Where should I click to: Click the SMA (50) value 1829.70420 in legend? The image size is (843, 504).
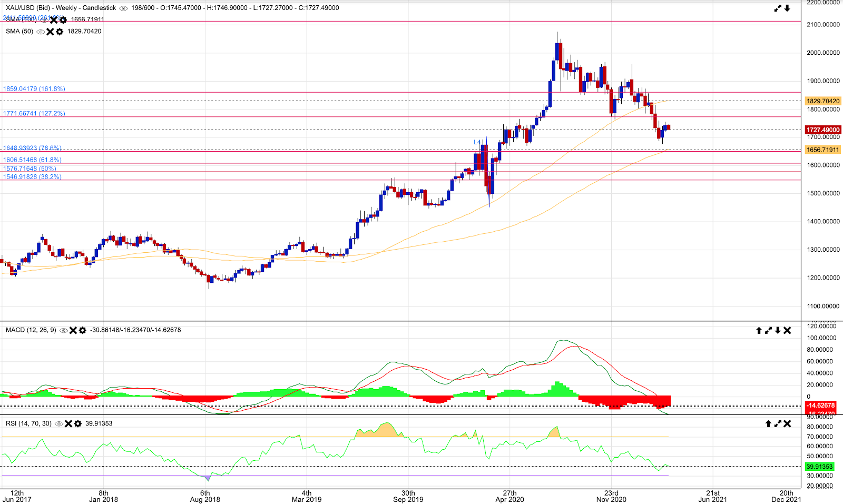[84, 32]
